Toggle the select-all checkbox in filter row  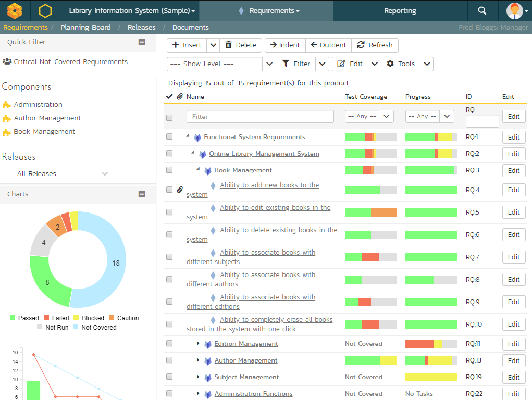click(x=169, y=118)
